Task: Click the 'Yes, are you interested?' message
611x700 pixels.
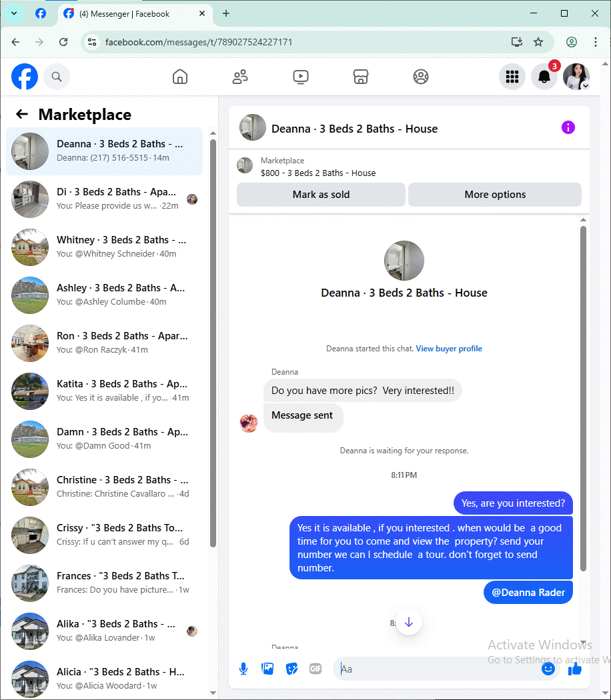Action: tap(513, 503)
